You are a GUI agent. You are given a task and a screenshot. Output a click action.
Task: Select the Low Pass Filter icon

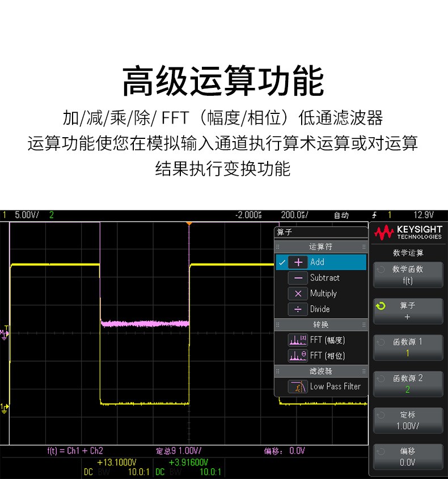pyautogui.click(x=298, y=387)
